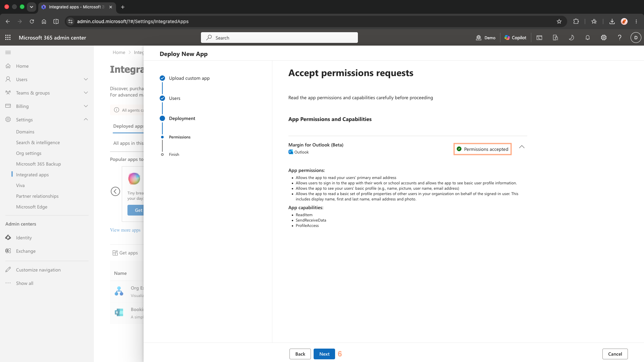Open the help question mark icon
Viewport: 644px width, 362px height.
(x=620, y=38)
